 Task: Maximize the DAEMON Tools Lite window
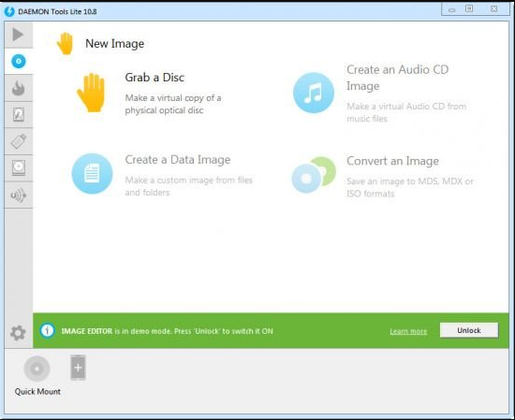[469, 8]
